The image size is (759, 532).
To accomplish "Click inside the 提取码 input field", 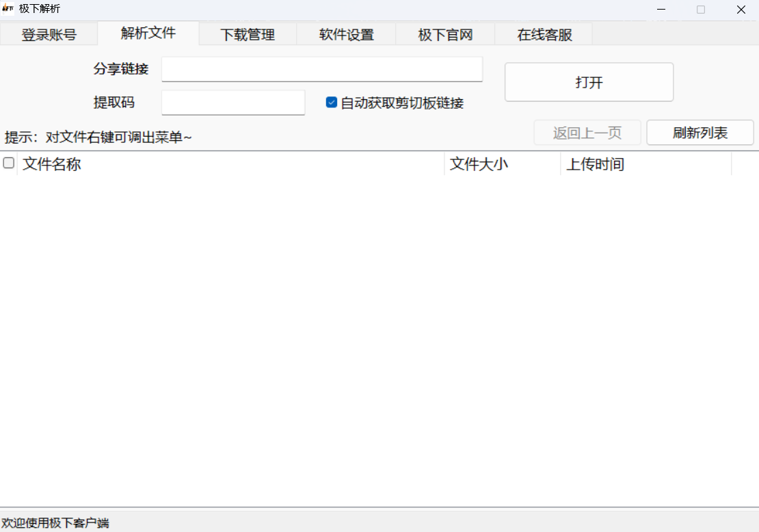I will [232, 102].
